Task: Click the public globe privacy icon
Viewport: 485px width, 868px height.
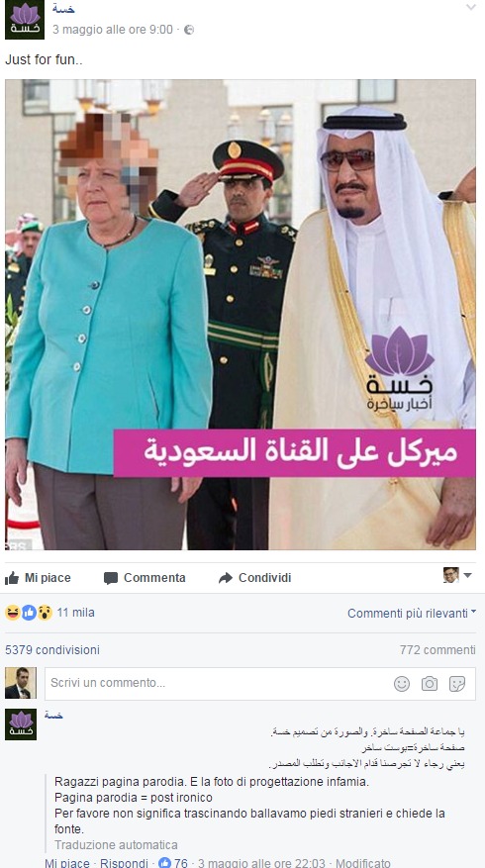Action: click(189, 30)
